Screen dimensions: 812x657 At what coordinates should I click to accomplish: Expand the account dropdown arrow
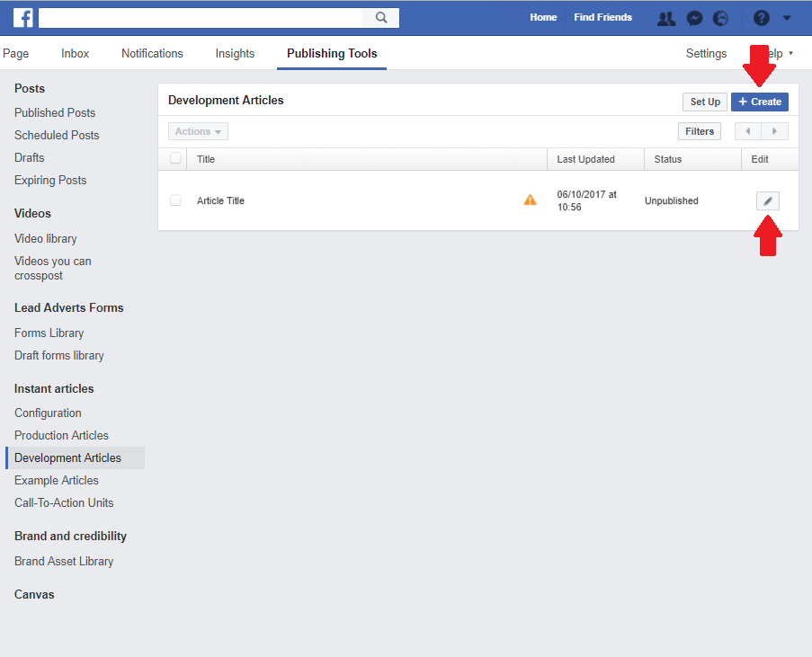(787, 18)
